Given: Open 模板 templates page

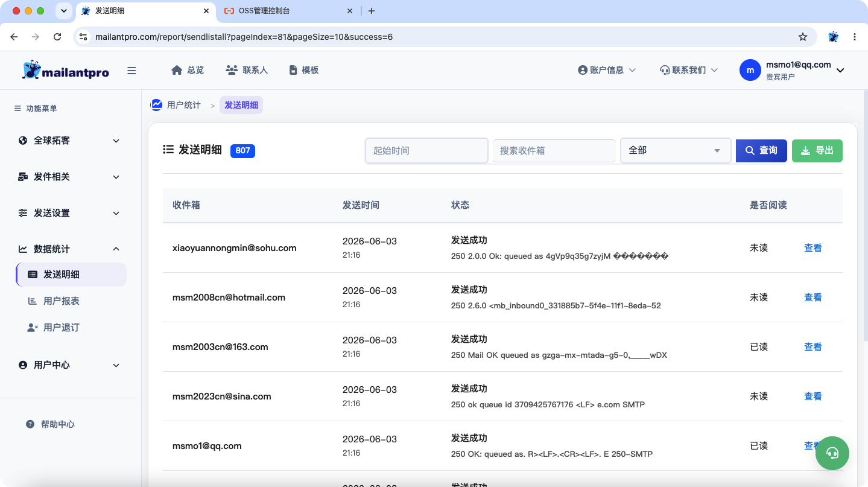Looking at the screenshot, I should coord(304,70).
